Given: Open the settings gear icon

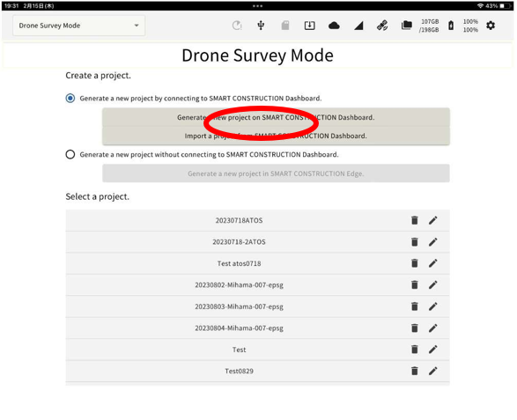Looking at the screenshot, I should click(491, 26).
